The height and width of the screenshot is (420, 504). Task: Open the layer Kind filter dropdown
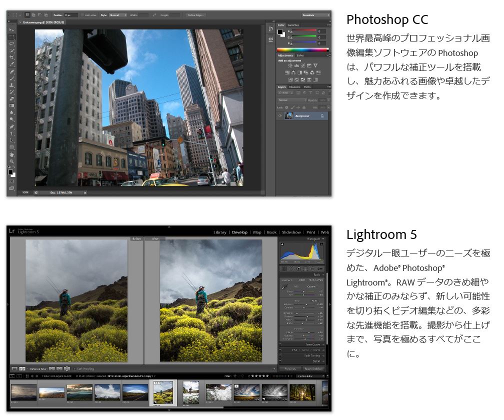pos(285,93)
